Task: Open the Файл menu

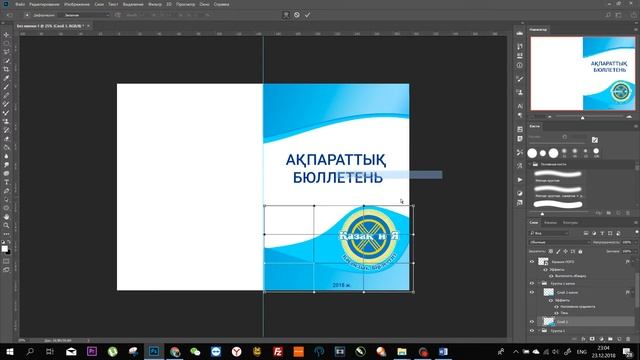Action: (20, 4)
